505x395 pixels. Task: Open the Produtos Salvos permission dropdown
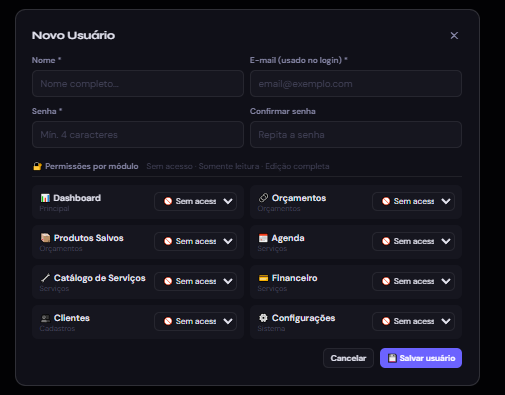195,241
